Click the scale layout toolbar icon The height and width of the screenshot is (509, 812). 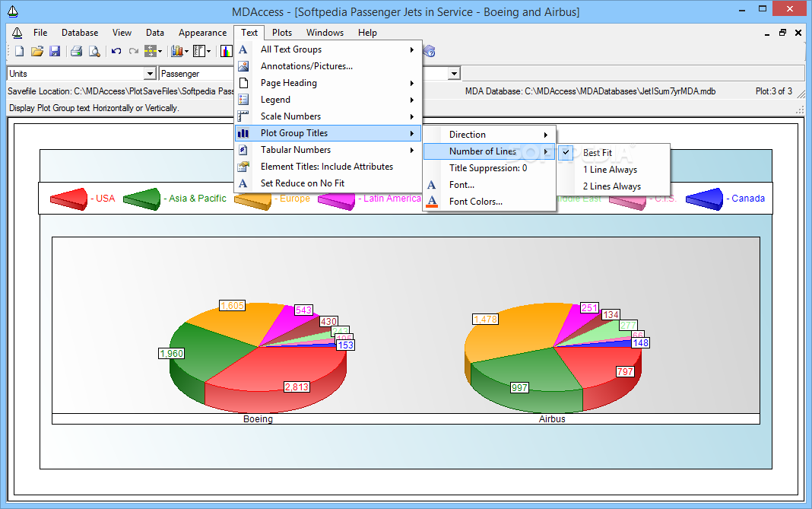coord(199,51)
